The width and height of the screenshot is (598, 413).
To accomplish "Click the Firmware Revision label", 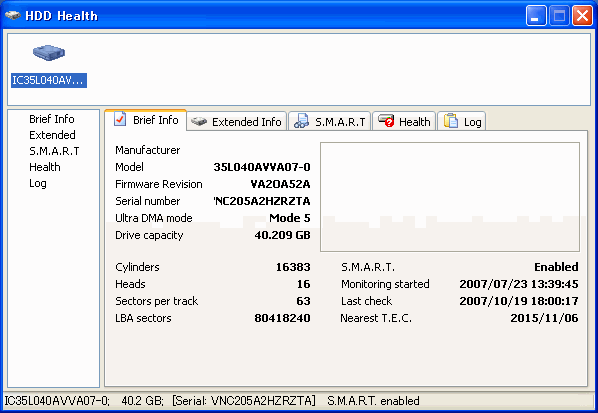I will (x=159, y=184).
